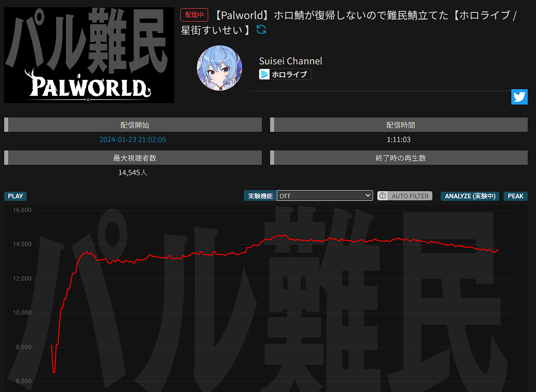Open the 実験機能 OFF dropdown

(324, 196)
